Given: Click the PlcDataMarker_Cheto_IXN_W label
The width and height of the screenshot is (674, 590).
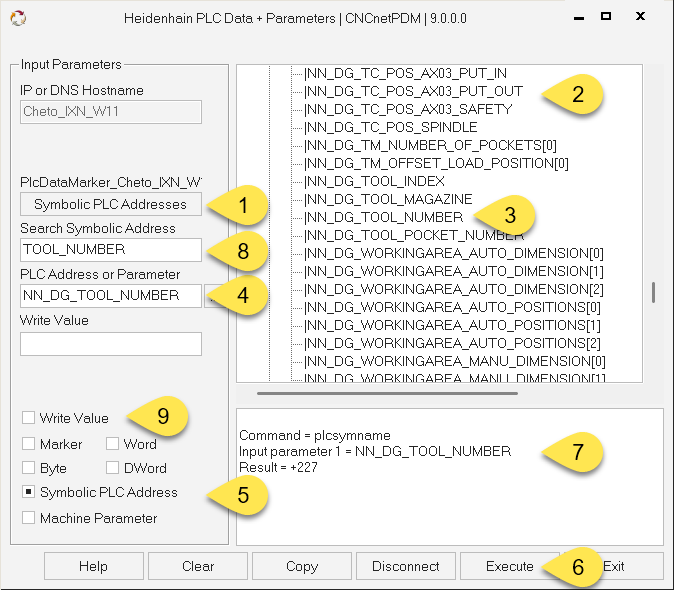Looking at the screenshot, I should 111,182.
